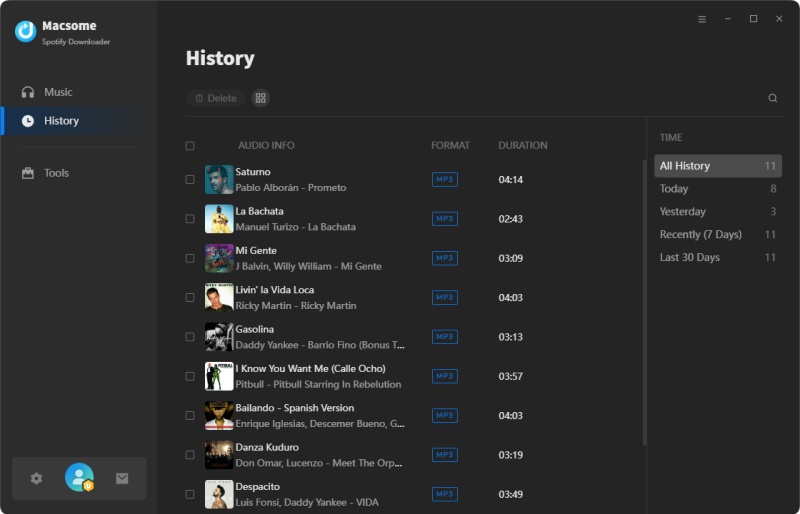Click song title Despacito
Image resolution: width=800 pixels, height=514 pixels.
tap(258, 486)
